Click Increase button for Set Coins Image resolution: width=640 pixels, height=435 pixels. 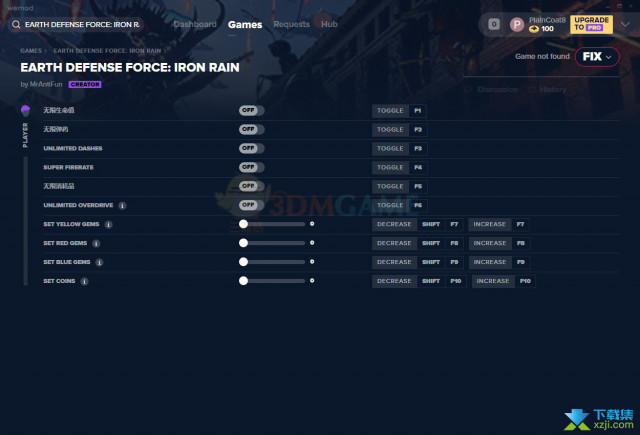[492, 281]
